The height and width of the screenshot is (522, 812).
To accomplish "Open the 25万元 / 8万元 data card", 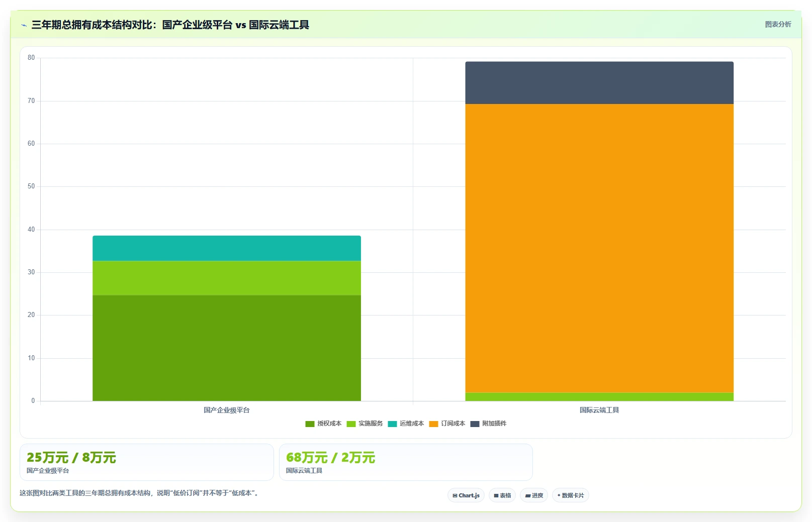I will point(147,462).
